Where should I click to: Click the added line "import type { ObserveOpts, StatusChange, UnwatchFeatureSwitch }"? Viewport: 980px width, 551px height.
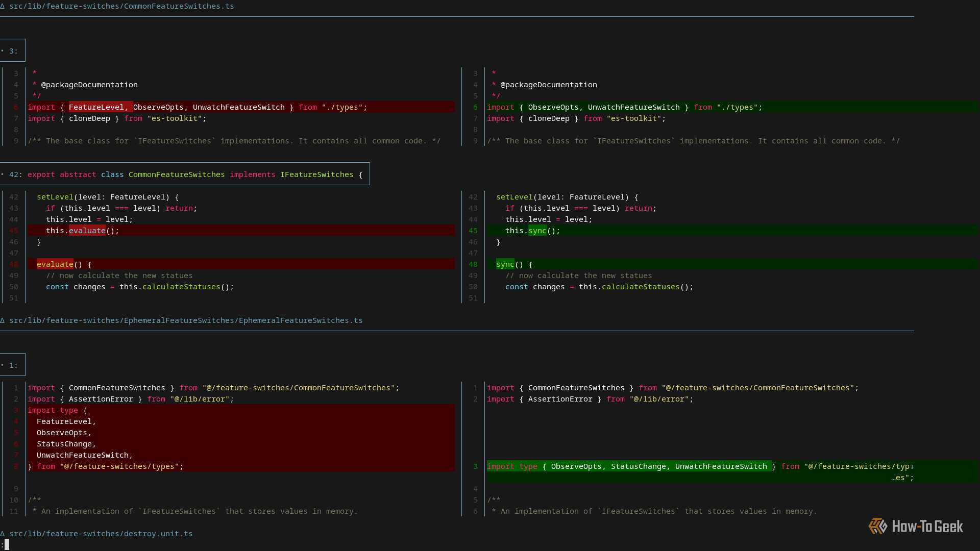[x=631, y=466]
